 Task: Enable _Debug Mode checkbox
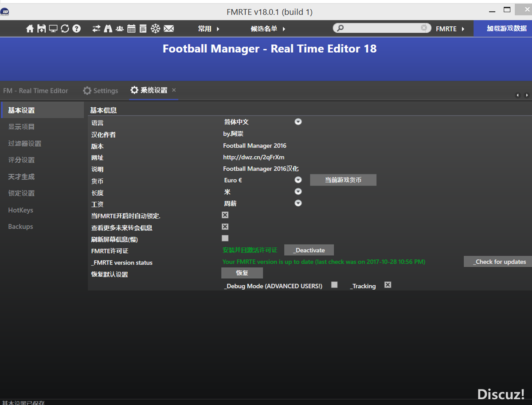point(334,285)
